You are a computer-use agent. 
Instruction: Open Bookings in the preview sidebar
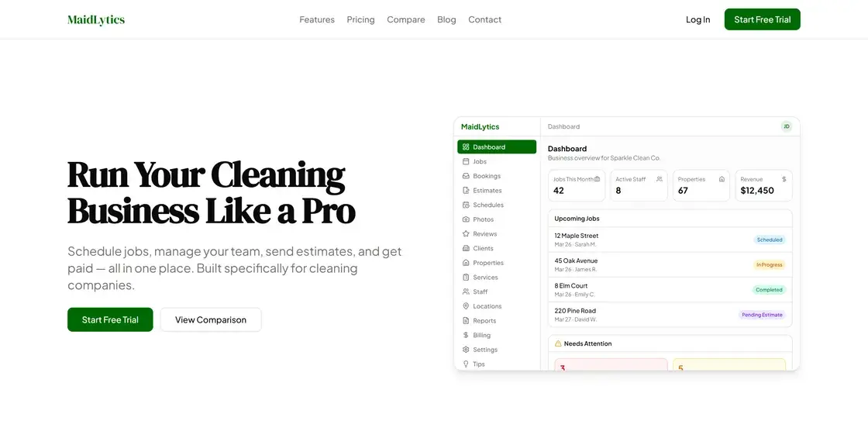pyautogui.click(x=497, y=176)
